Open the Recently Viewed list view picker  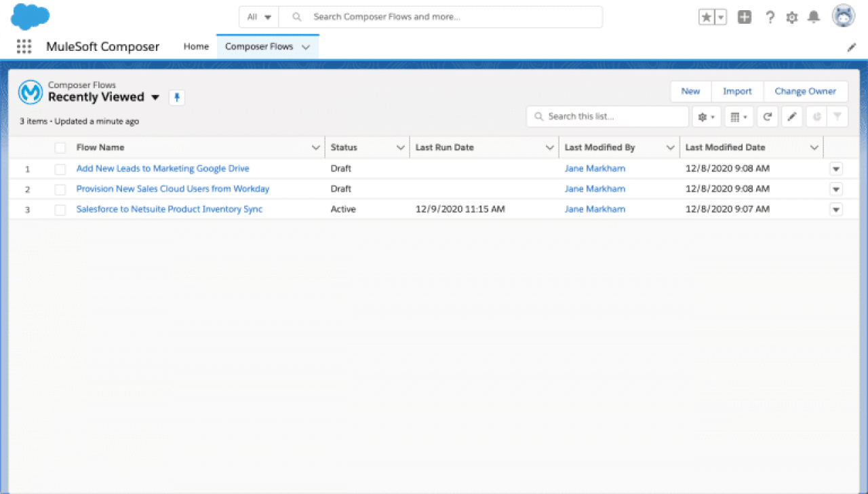155,97
